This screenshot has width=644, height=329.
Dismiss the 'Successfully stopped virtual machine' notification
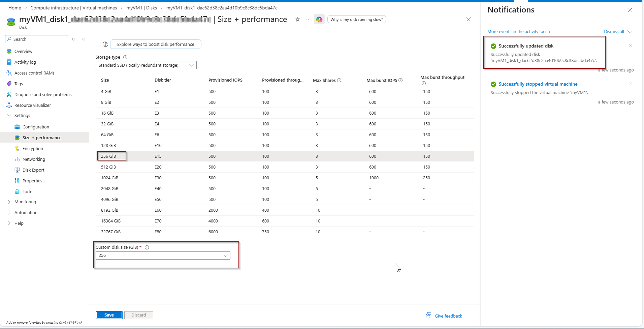tap(631, 84)
